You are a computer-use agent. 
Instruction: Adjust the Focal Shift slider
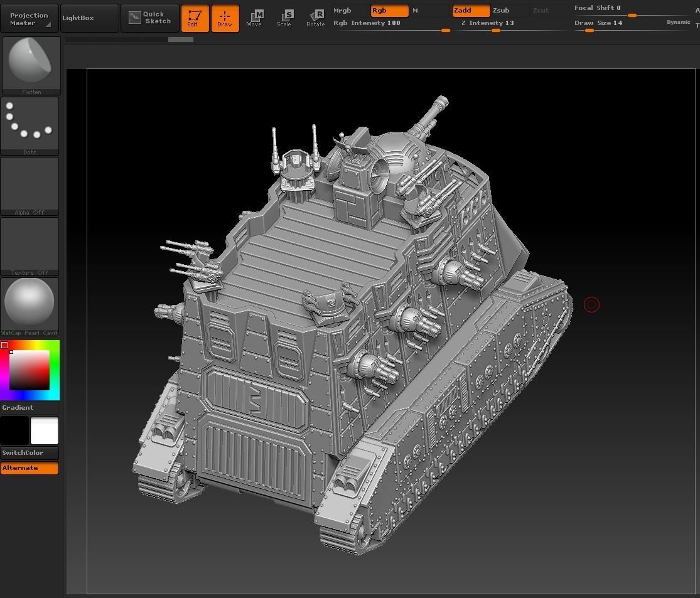633,11
